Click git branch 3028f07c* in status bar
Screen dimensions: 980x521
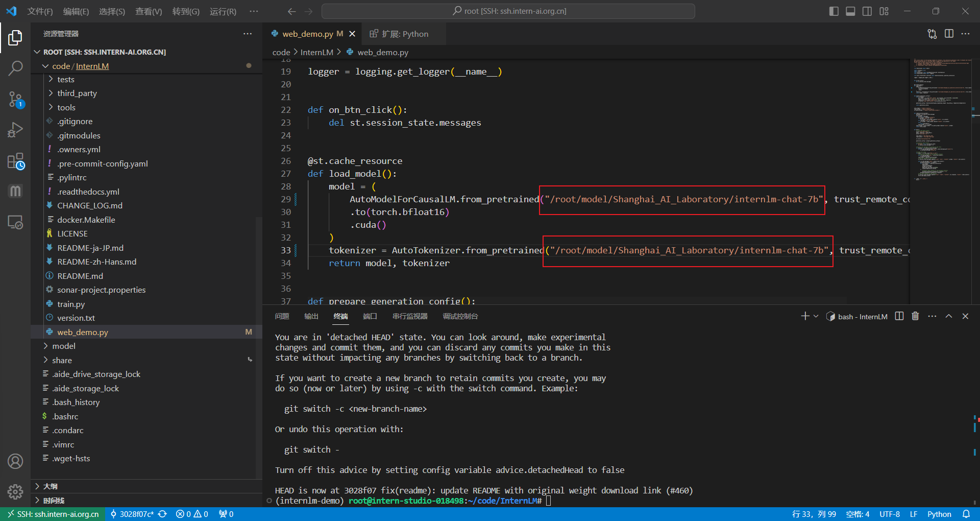click(132, 514)
